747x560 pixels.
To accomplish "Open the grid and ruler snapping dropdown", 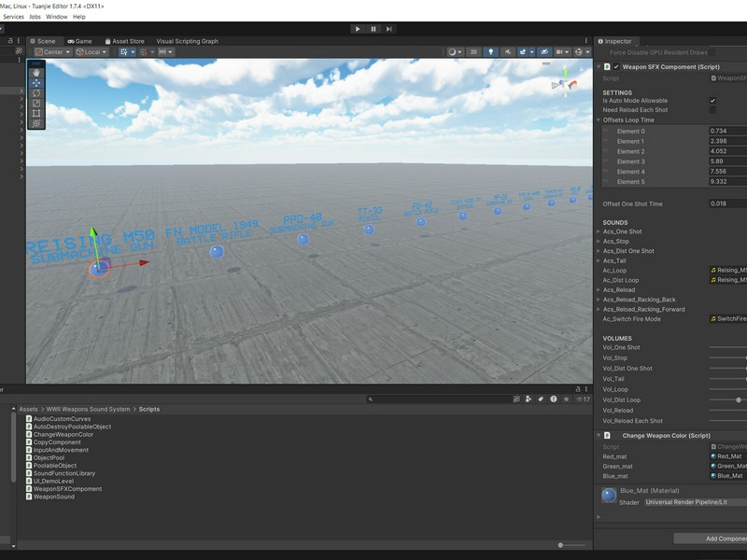I will [165, 52].
